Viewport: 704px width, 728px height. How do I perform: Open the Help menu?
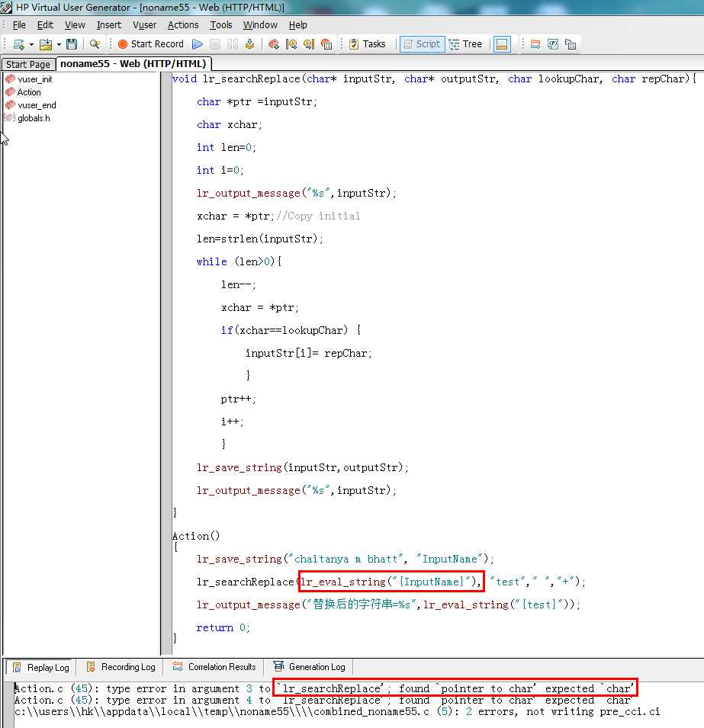coord(298,25)
